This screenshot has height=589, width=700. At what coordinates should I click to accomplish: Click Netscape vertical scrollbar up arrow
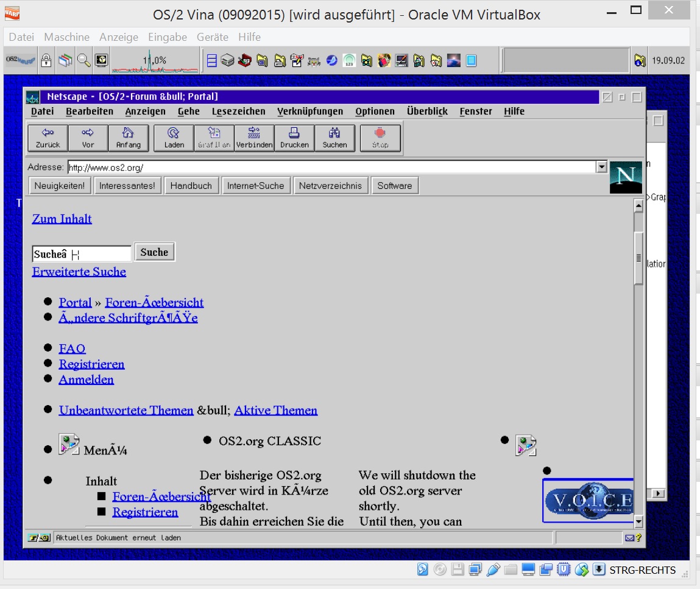click(x=638, y=206)
